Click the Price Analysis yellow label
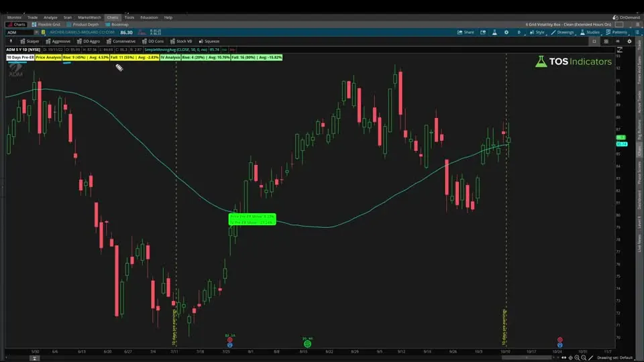The height and width of the screenshot is (362, 644). click(x=48, y=58)
